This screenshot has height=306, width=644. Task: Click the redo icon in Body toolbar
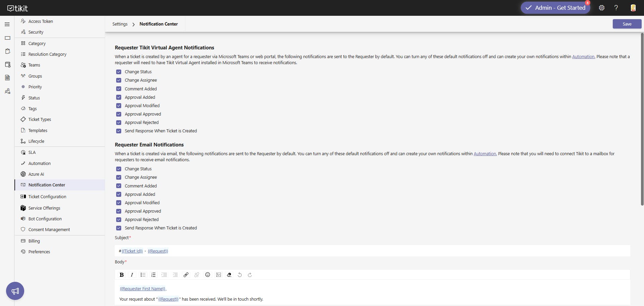point(250,275)
